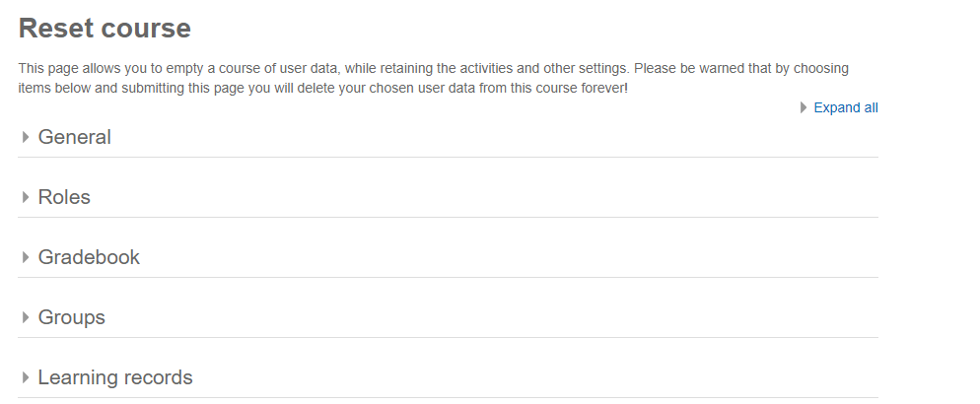Click the Reset course page heading
This screenshot has width=980, height=404.
[105, 29]
